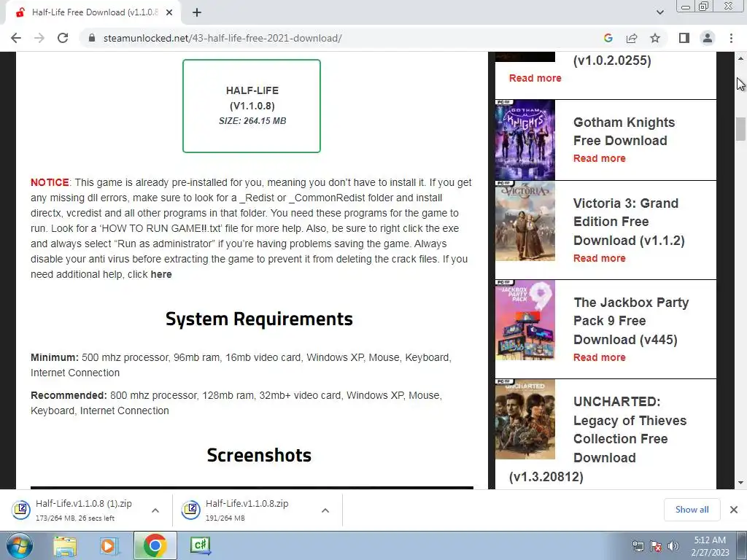Click the network tray icon
747x560 pixels.
pos(638,546)
